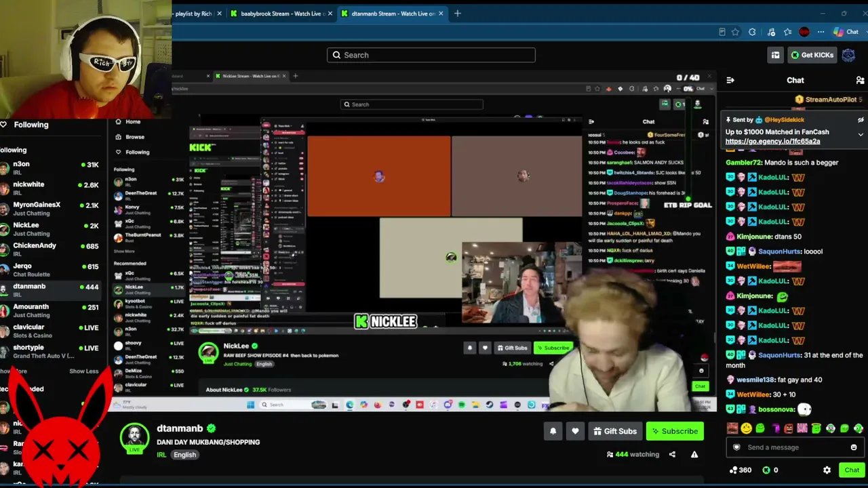The height and width of the screenshot is (488, 868).
Task: Close the dtanmanb Stream tab
Action: 441,14
